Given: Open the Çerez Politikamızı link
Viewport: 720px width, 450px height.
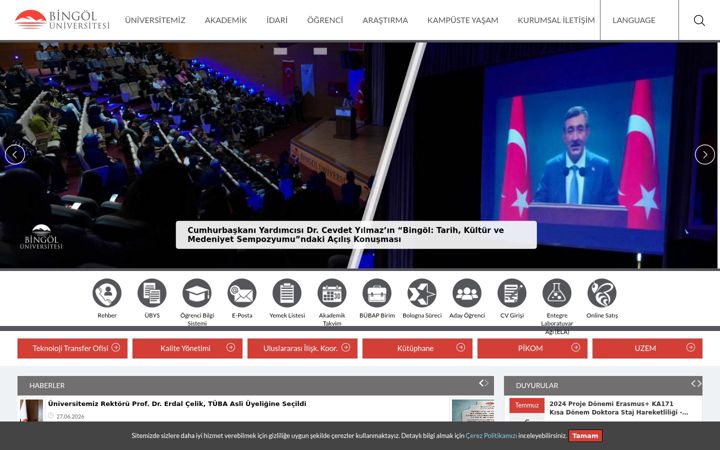Looking at the screenshot, I should coord(491,436).
